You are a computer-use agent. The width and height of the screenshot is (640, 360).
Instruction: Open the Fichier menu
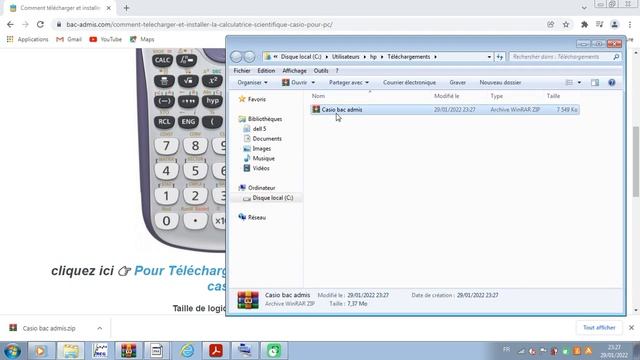pos(242,71)
